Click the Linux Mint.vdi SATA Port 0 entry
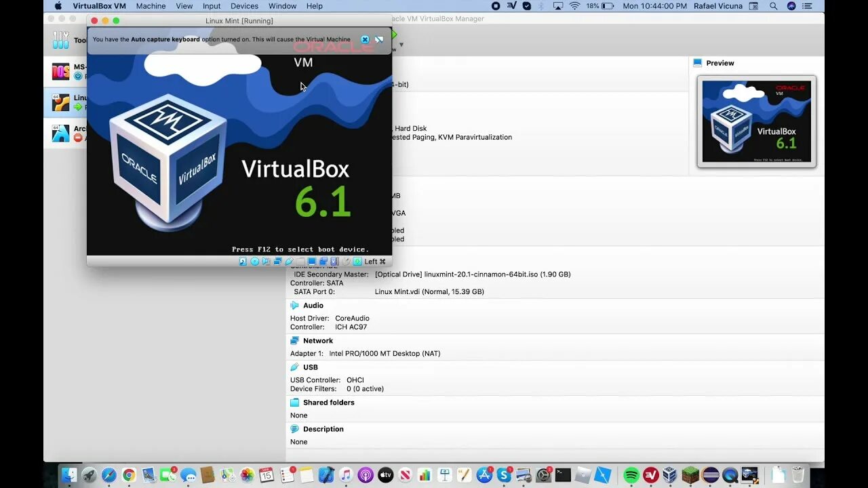 [429, 292]
